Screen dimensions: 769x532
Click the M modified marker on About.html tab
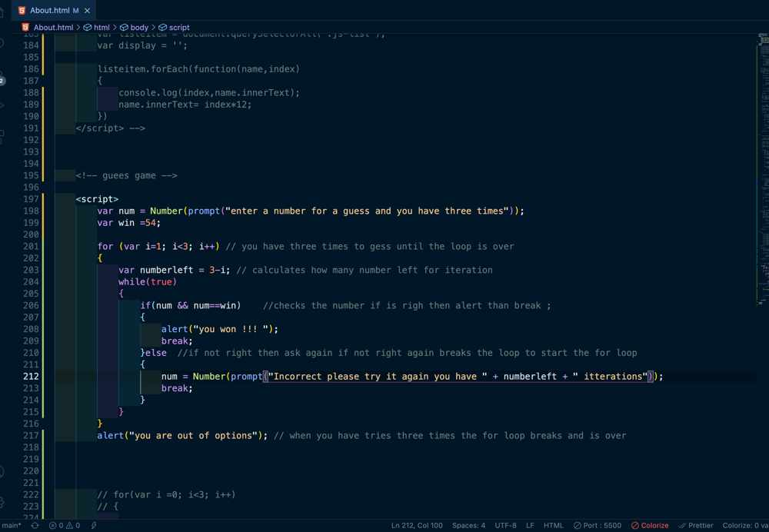point(75,10)
